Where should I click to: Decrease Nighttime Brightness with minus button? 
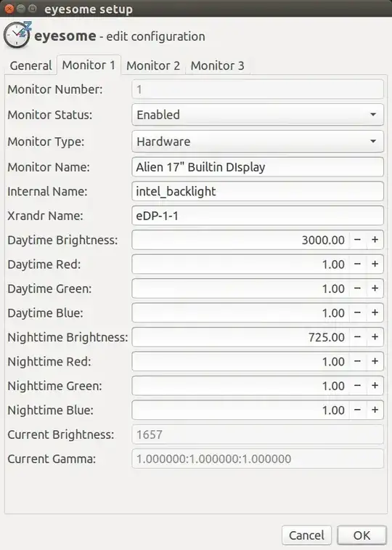[357, 337]
